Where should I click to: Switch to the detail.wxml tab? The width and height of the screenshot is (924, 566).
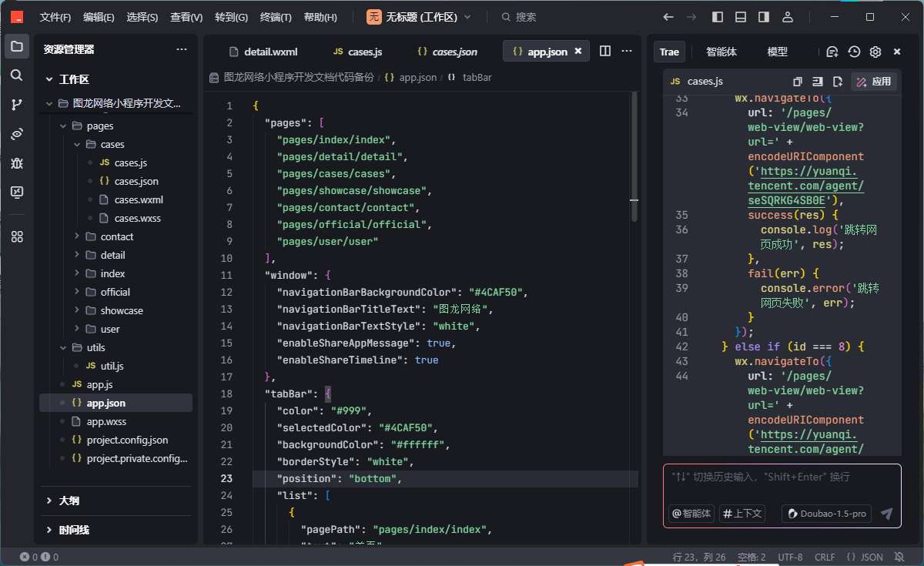pos(263,52)
